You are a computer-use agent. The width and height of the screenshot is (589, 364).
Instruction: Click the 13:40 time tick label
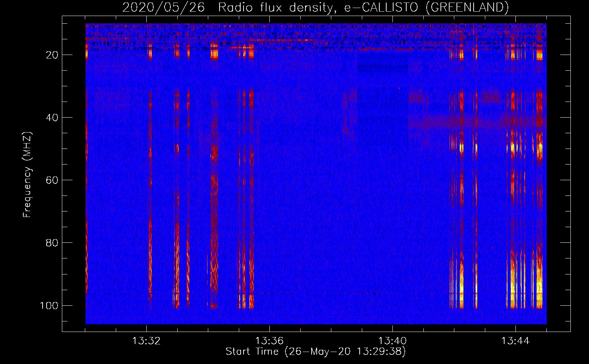tap(392, 341)
